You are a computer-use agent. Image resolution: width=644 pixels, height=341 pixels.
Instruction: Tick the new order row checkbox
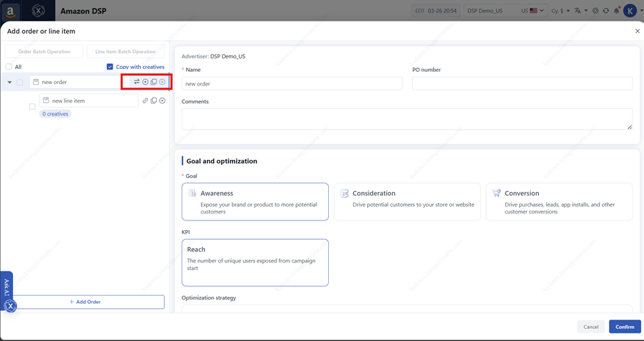point(19,82)
